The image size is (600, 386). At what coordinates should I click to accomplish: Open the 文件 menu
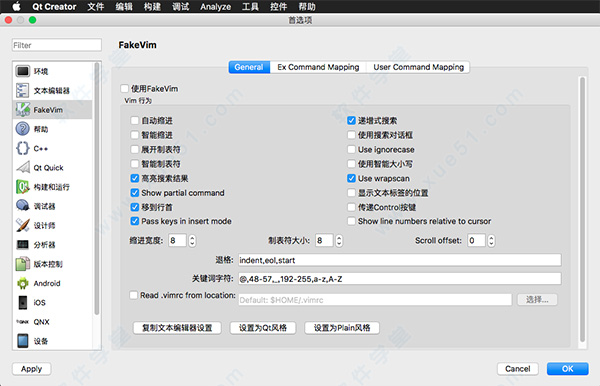click(96, 7)
